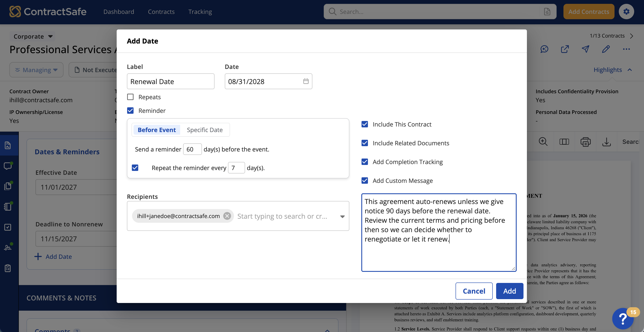Open settings gear icon
The image size is (644, 332).
coord(626,12)
